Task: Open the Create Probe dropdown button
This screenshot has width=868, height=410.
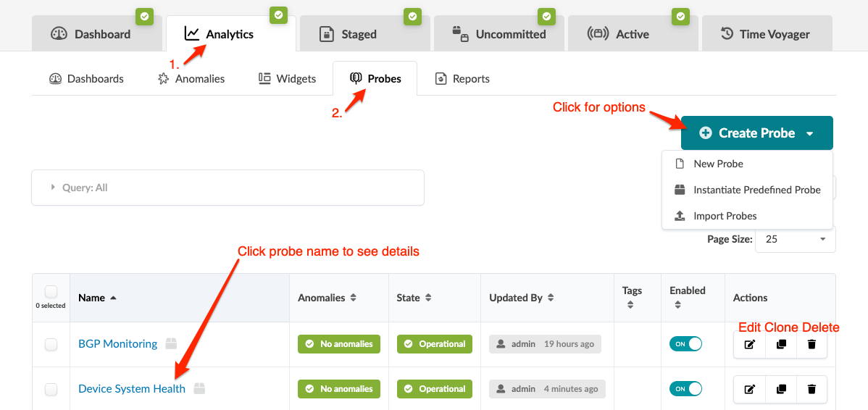Action: pyautogui.click(x=756, y=133)
